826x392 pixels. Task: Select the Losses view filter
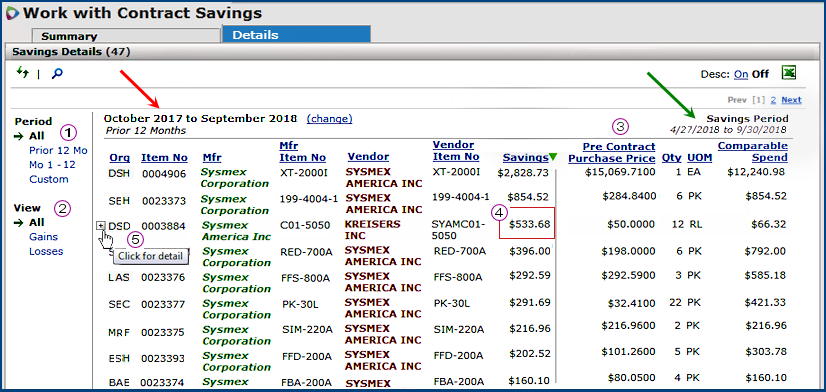pos(46,251)
